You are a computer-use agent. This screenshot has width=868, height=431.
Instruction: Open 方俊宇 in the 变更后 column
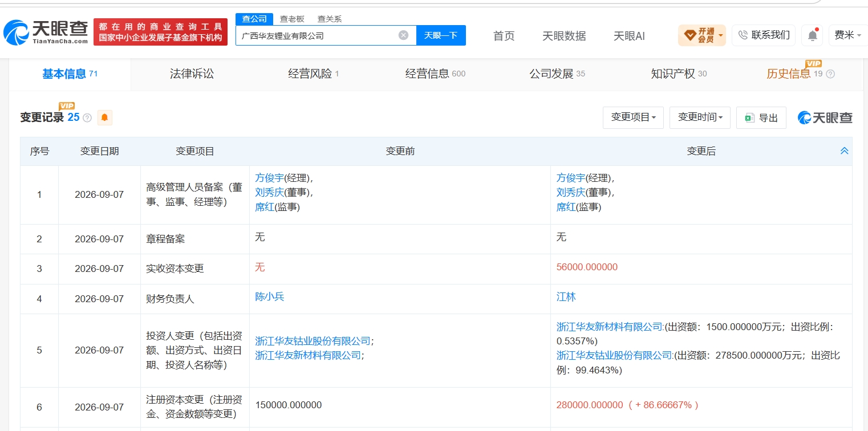[571, 178]
